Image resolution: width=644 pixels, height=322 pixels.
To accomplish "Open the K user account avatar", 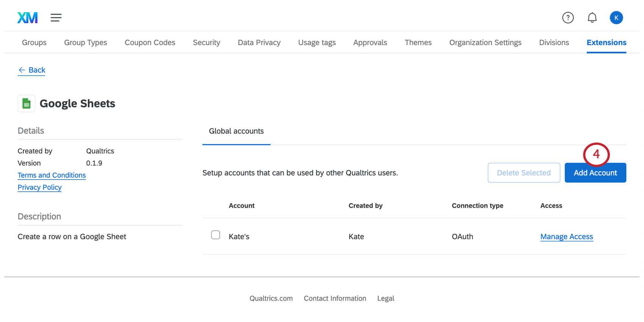I will pos(616,18).
